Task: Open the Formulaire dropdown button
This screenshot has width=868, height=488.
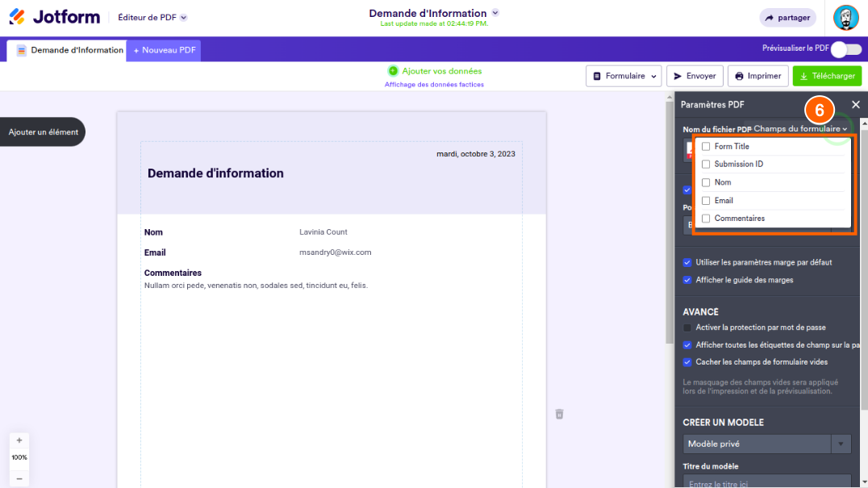Action: pos(624,76)
